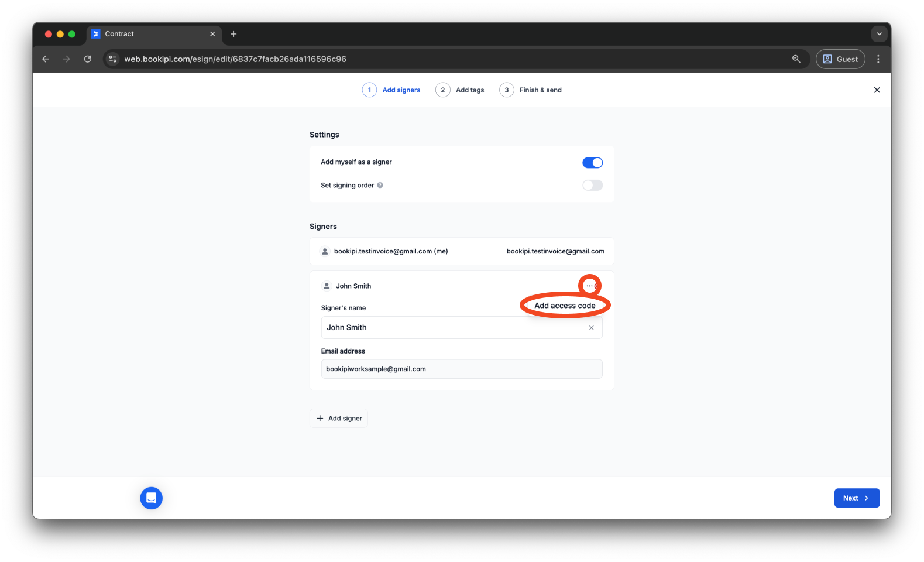Image resolution: width=924 pixels, height=562 pixels.
Task: Click the John Smith signer header name
Action: point(353,286)
